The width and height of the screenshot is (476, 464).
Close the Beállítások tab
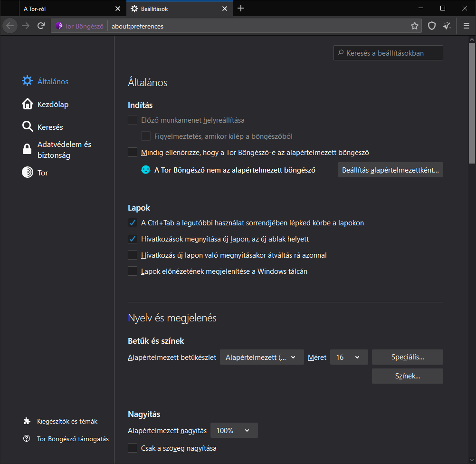click(225, 9)
